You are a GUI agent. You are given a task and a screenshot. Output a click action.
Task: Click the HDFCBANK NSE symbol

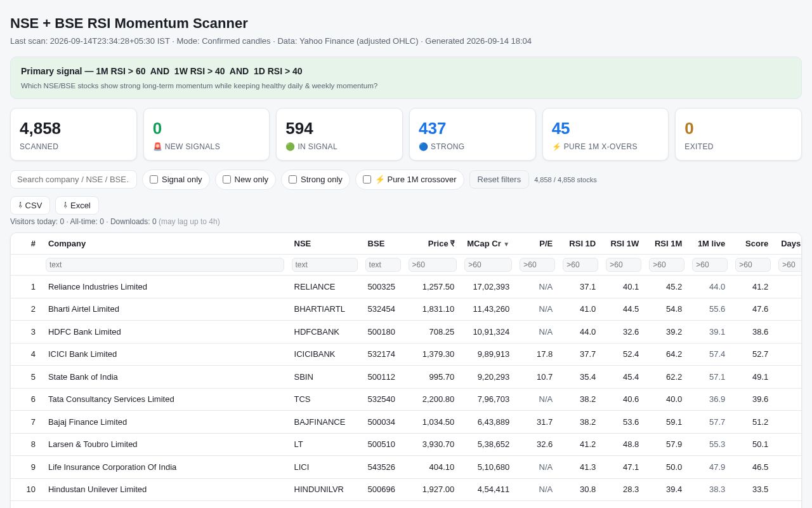[317, 332]
